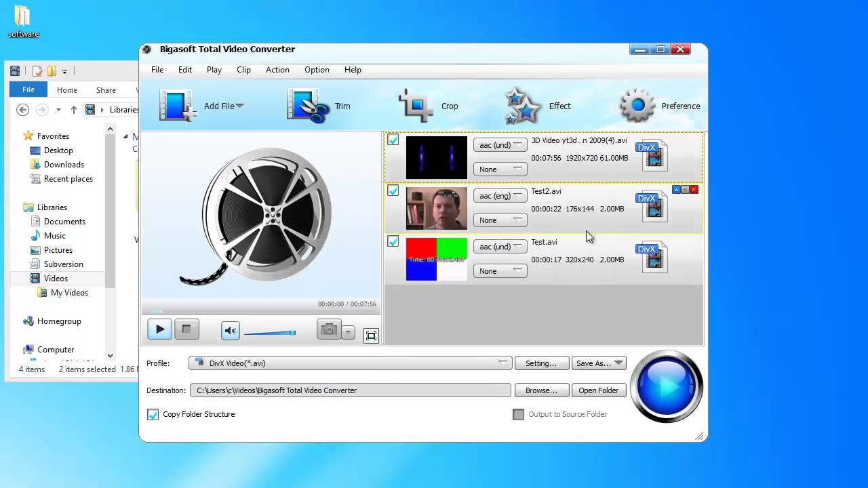Start conversion with the big blue button
Image resolution: width=868 pixels, height=488 pixels.
(x=667, y=387)
